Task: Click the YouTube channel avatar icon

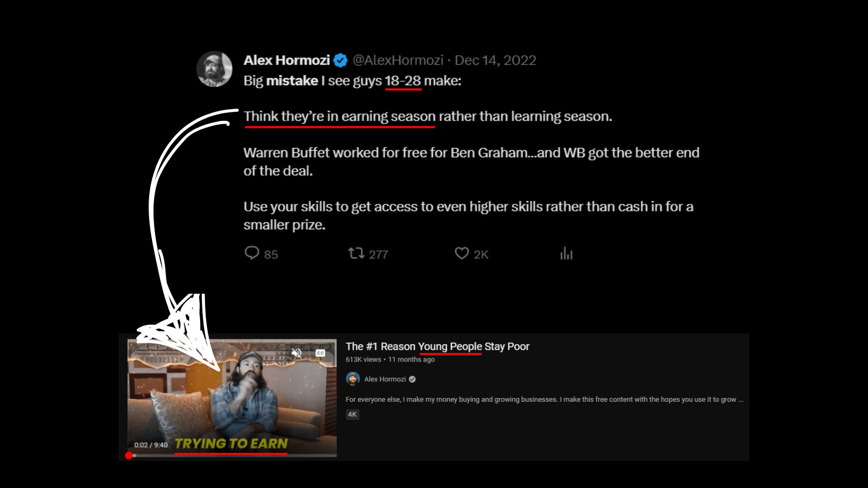Action: point(353,378)
